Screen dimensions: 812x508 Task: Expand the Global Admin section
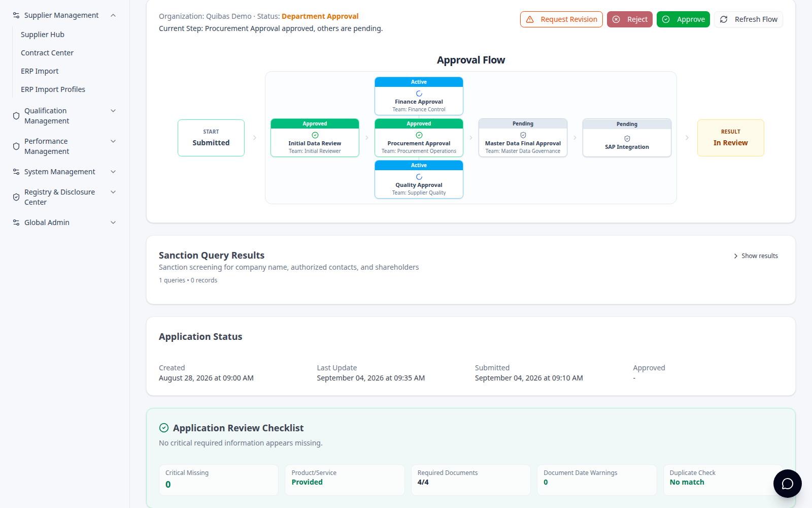113,223
